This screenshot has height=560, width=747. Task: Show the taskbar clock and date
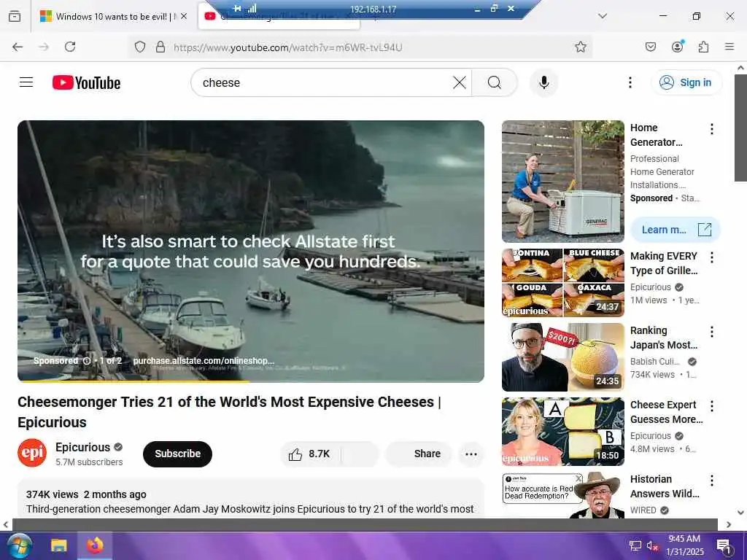pyautogui.click(x=684, y=545)
